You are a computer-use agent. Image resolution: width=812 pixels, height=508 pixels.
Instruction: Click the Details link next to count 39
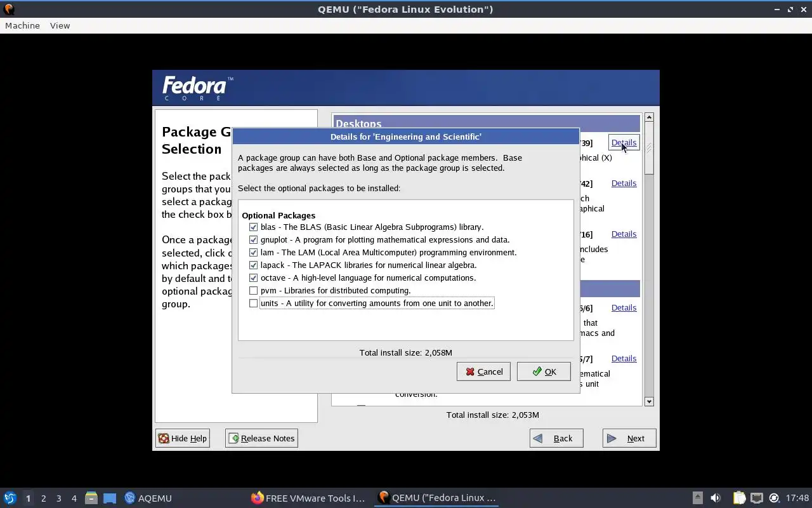pyautogui.click(x=624, y=142)
